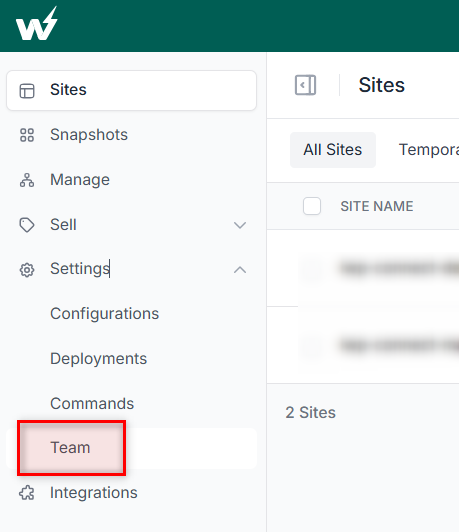Open Deployments under Settings

tap(98, 359)
